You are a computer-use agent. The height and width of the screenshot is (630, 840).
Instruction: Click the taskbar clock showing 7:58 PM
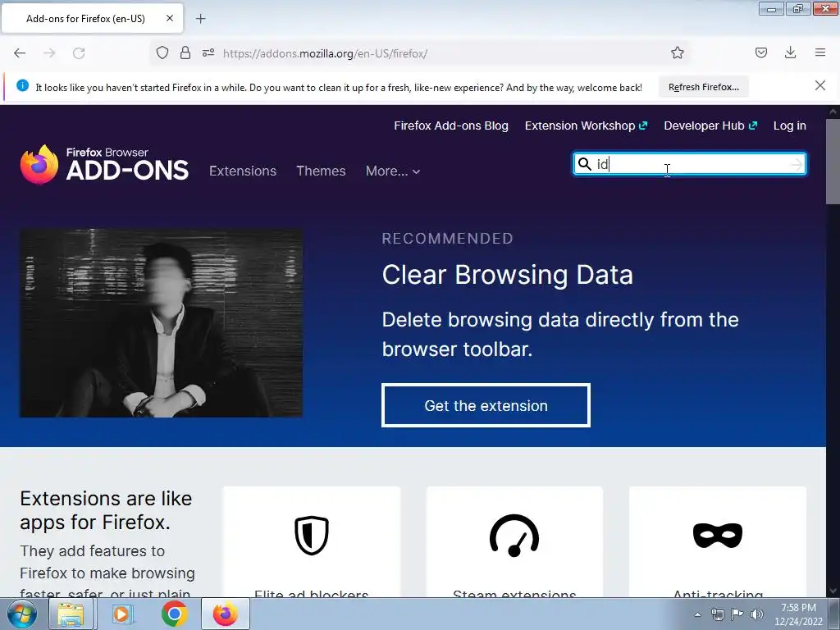[798, 614]
